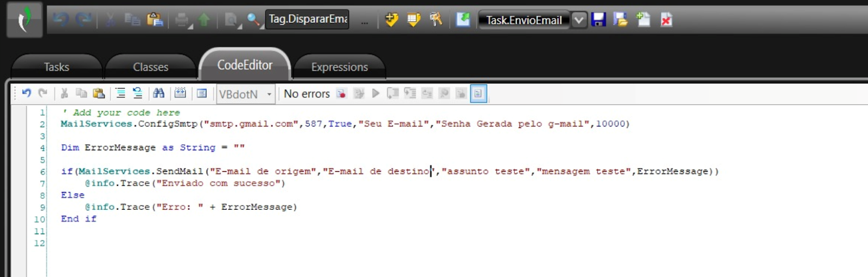Click the "assunto teste" string in code

pyautogui.click(x=486, y=171)
